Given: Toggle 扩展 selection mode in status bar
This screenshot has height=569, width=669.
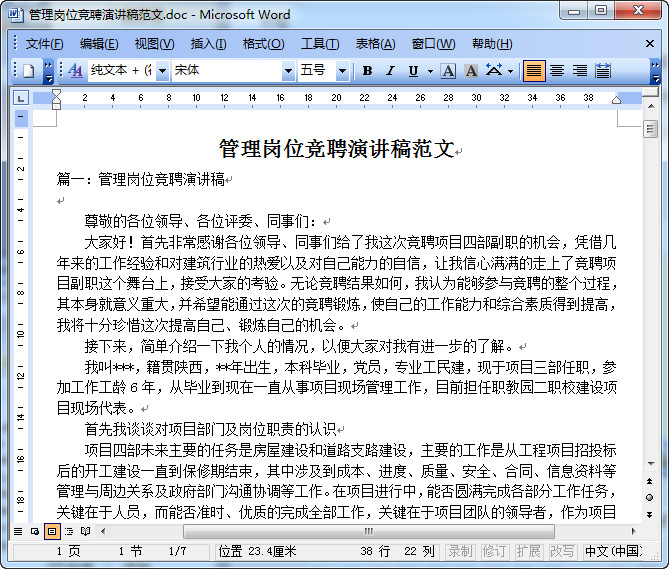Looking at the screenshot, I should point(528,552).
